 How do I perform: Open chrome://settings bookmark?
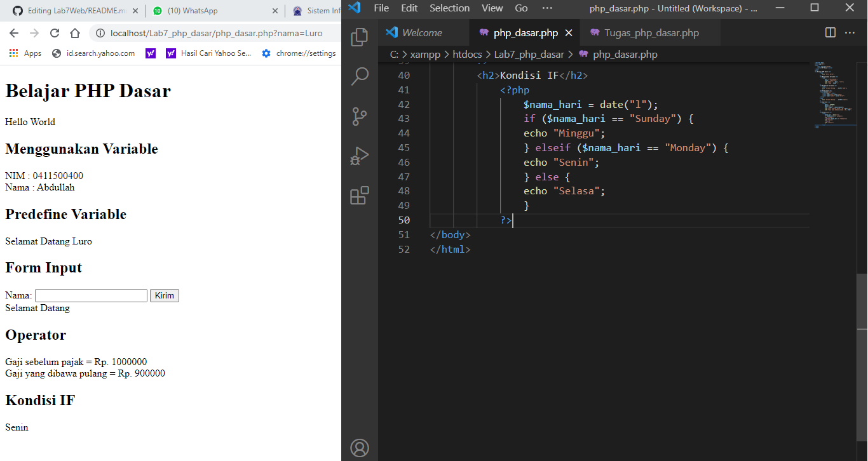pos(299,53)
